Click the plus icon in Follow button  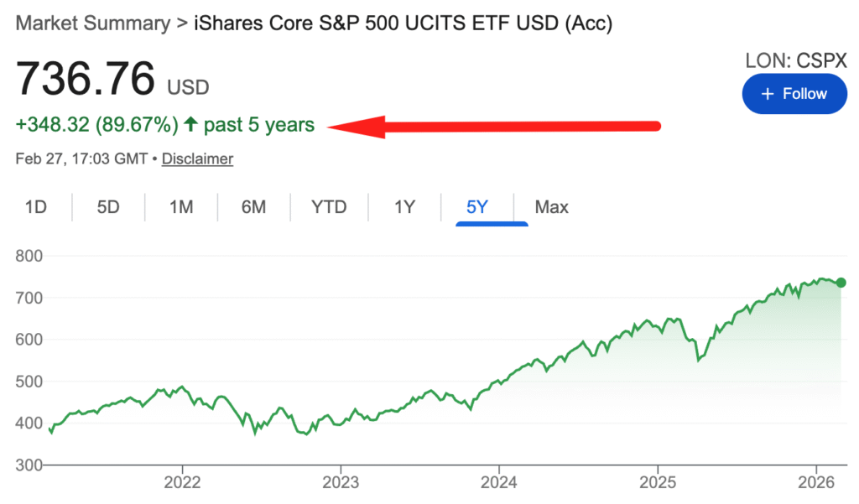(x=767, y=94)
